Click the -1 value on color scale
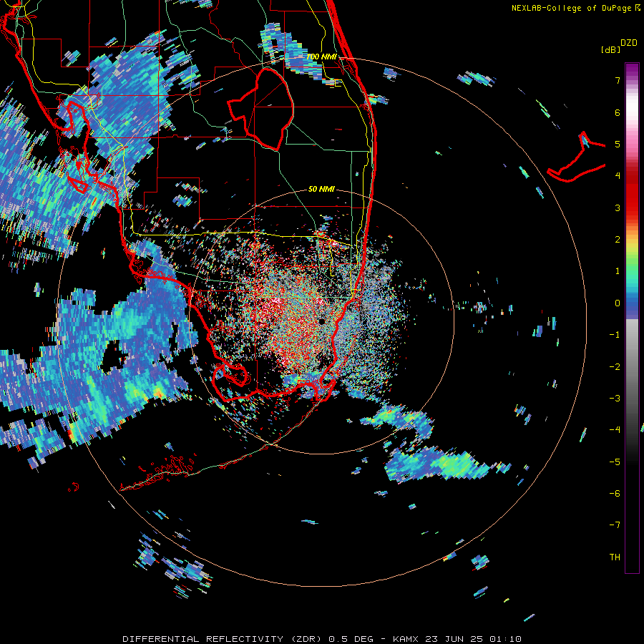The width and height of the screenshot is (644, 644). pos(615,334)
